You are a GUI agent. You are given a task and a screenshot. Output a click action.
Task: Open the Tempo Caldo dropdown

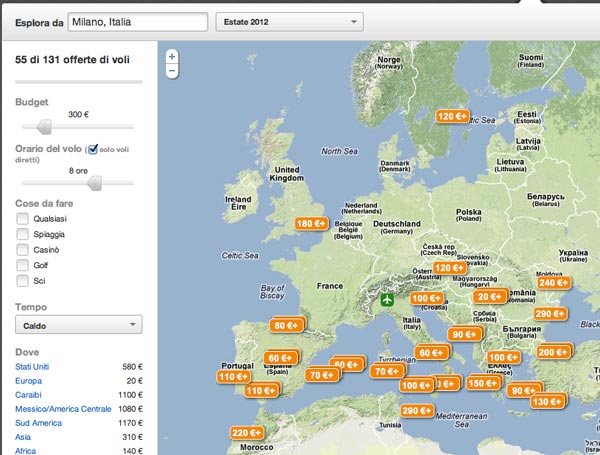click(79, 325)
